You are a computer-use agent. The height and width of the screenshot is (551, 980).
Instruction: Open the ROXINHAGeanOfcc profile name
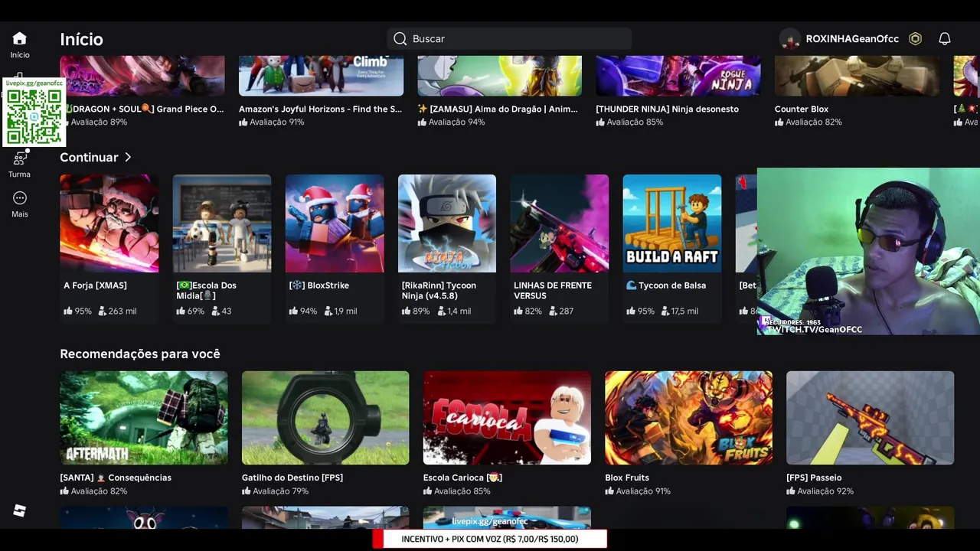coord(852,39)
